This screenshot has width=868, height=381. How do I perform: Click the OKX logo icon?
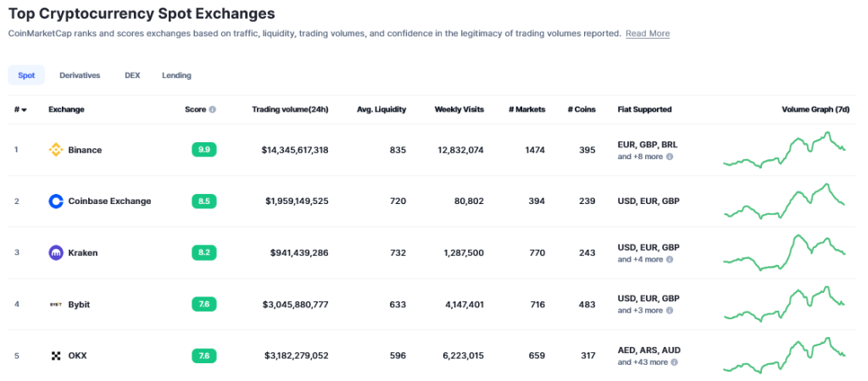[56, 356]
